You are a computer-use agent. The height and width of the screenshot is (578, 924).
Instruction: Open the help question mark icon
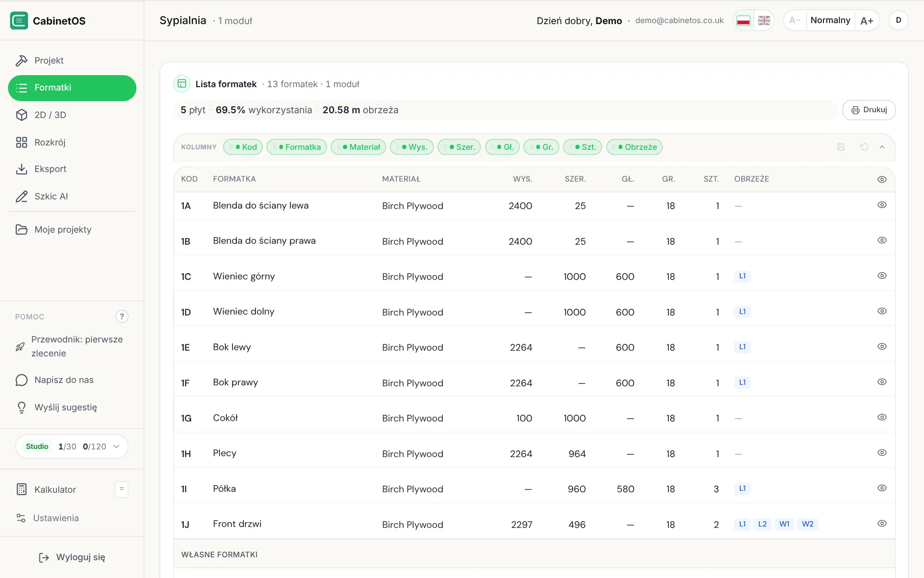122,316
